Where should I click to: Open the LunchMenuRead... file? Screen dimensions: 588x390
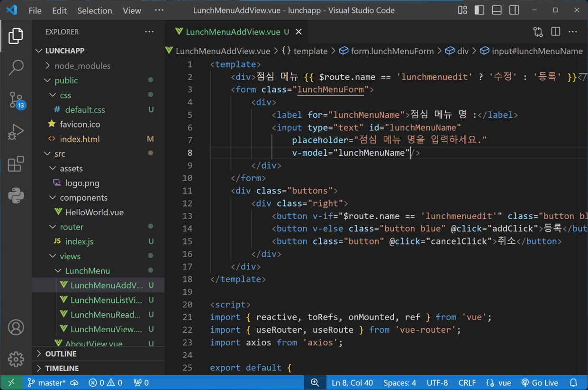[99, 315]
